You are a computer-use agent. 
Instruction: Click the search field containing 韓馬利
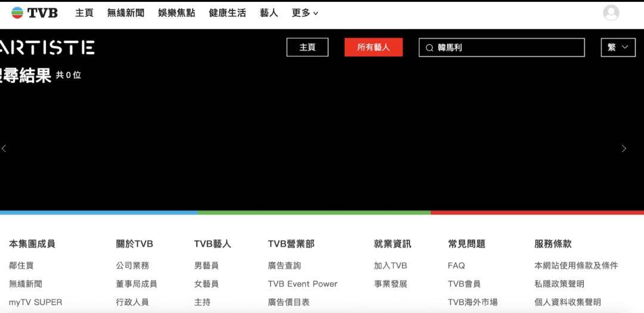pos(507,48)
